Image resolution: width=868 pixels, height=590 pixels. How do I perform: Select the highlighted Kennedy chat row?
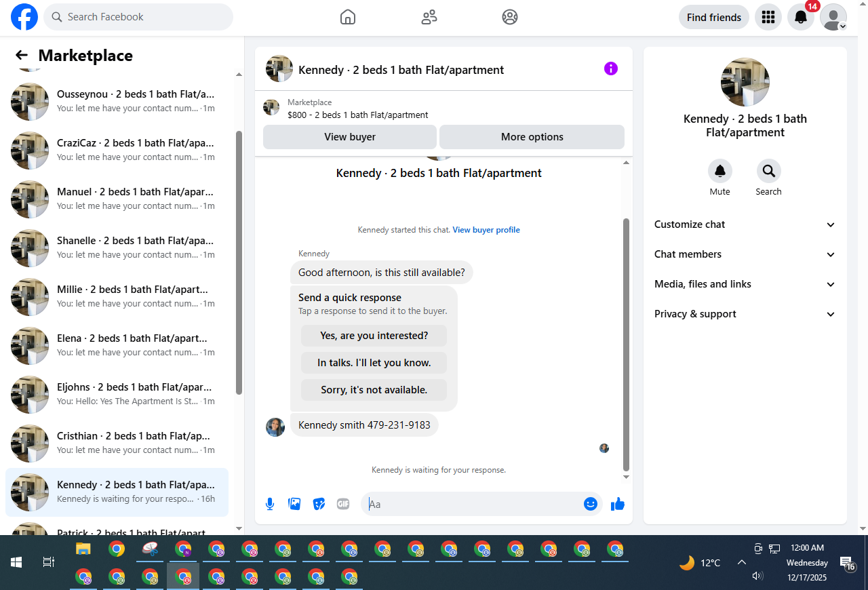117,492
